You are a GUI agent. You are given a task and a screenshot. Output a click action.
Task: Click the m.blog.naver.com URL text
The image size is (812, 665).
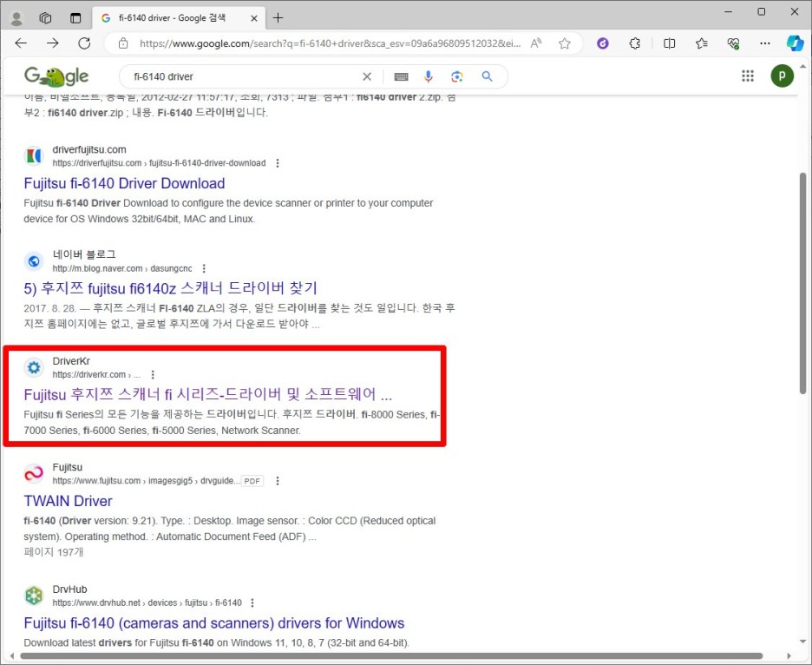point(122,268)
